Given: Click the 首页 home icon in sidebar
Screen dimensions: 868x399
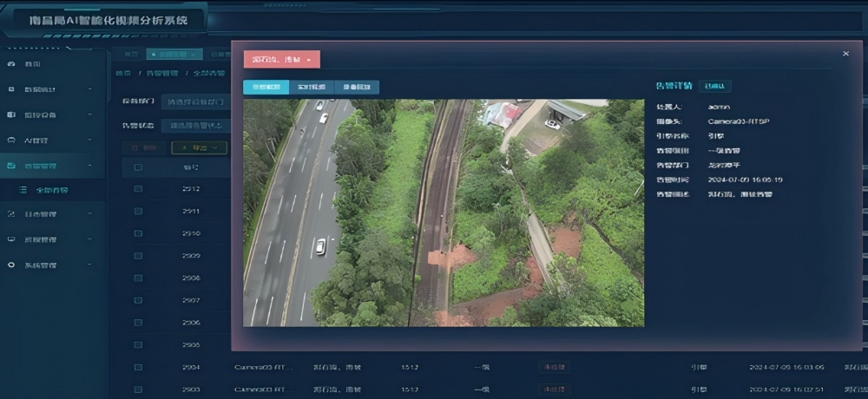Looking at the screenshot, I should tap(11, 64).
